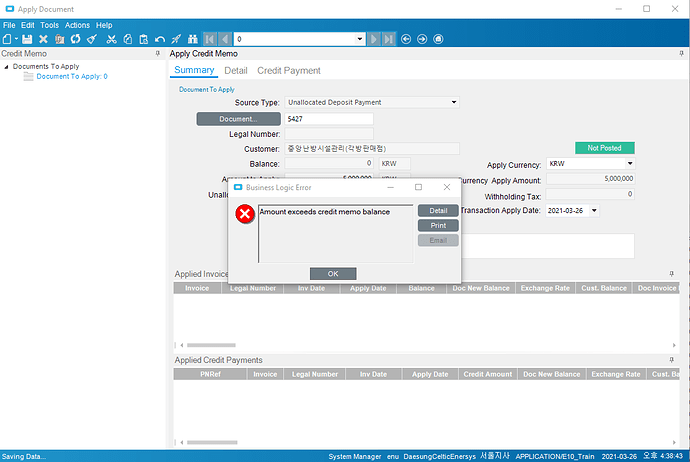The height and width of the screenshot is (462, 690).
Task: Click the PNRef column header
Action: [x=210, y=374]
